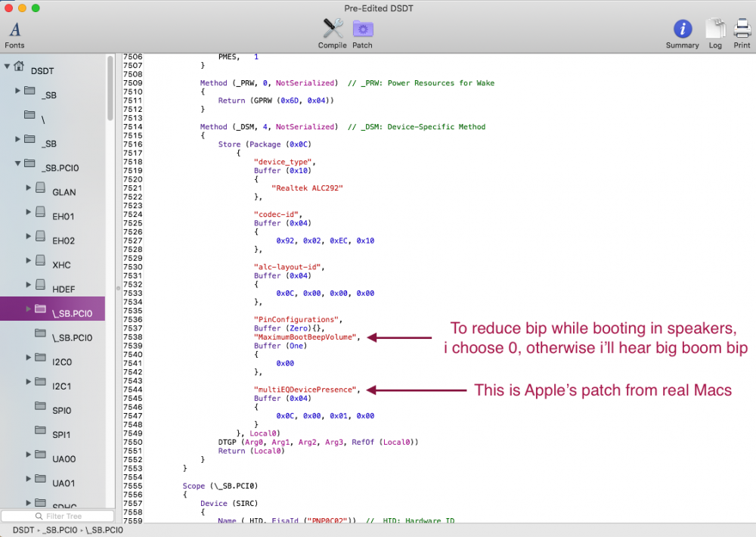
Task: Click into the Filter Tree field
Action: 57,517
